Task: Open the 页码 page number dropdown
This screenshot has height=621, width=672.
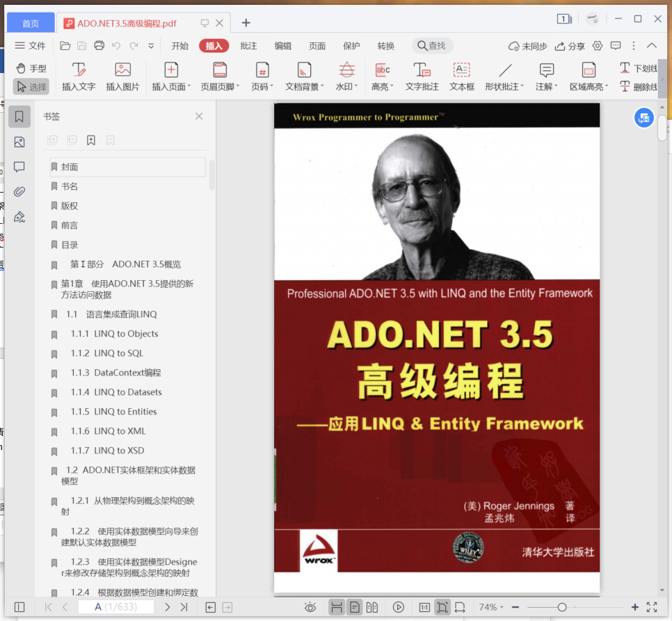Action: pyautogui.click(x=262, y=77)
